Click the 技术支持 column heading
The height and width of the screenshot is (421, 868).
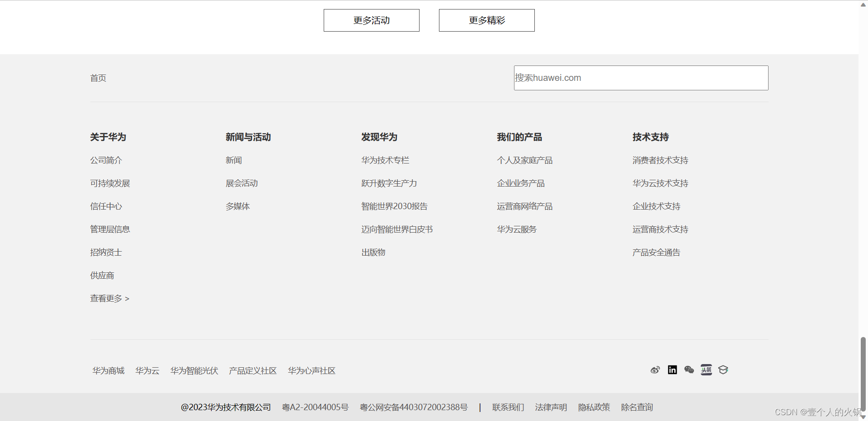click(651, 137)
